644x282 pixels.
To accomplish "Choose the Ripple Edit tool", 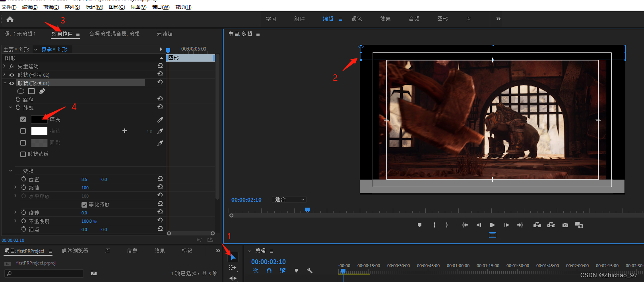I will tap(233, 278).
